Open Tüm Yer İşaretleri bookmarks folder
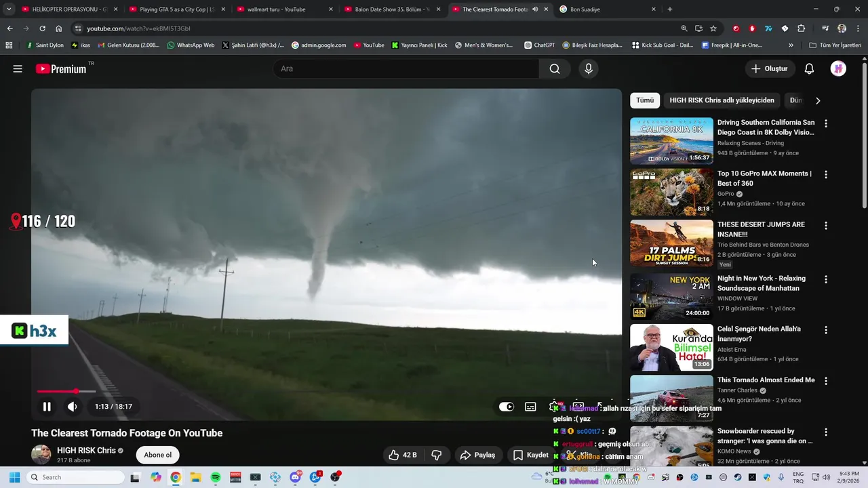The image size is (868, 488). pyautogui.click(x=835, y=45)
